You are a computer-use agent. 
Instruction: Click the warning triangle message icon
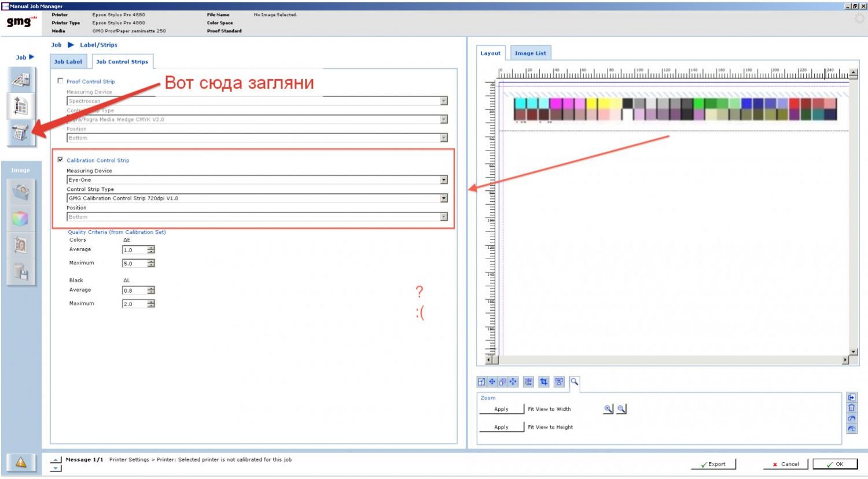click(x=21, y=462)
